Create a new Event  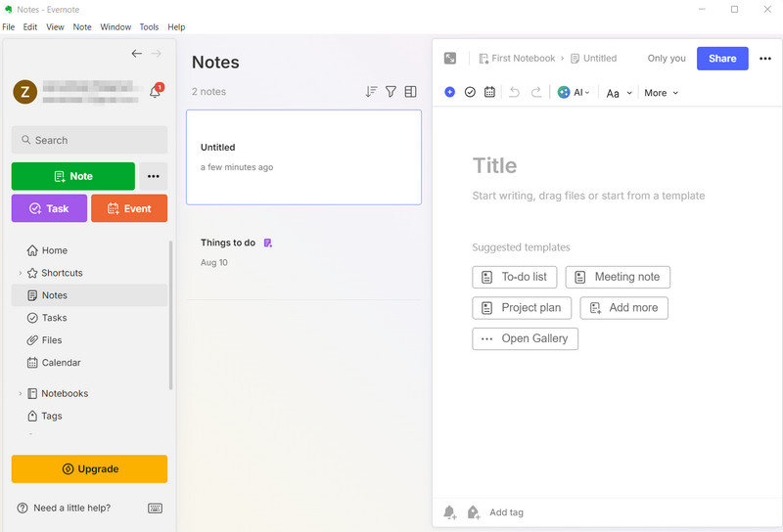(129, 208)
